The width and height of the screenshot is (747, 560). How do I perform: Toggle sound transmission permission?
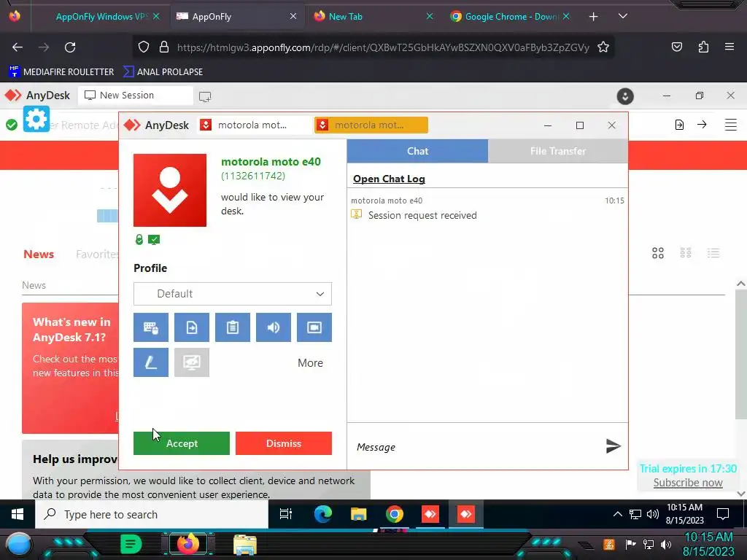tap(274, 327)
